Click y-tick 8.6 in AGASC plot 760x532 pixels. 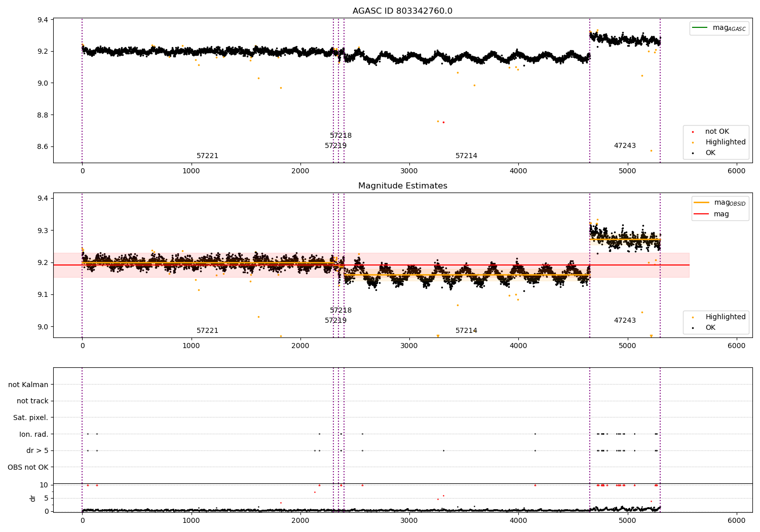(x=43, y=147)
